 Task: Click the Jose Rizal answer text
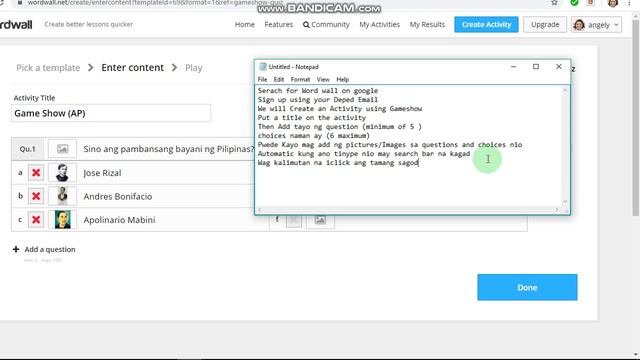point(102,173)
